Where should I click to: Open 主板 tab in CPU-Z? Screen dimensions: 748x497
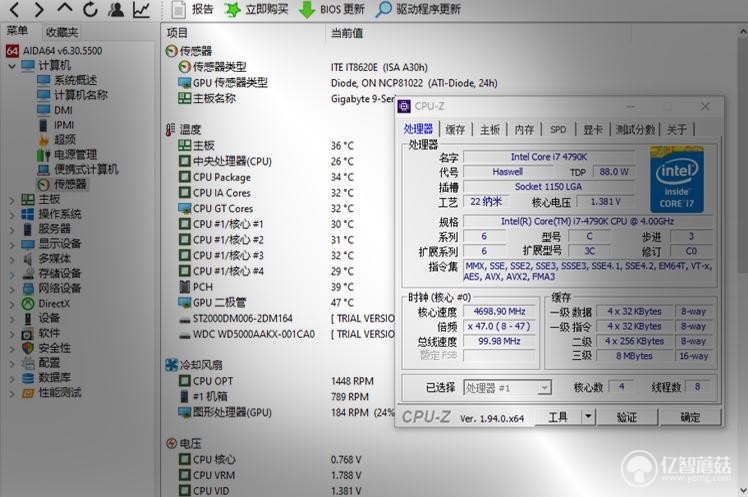(x=490, y=129)
